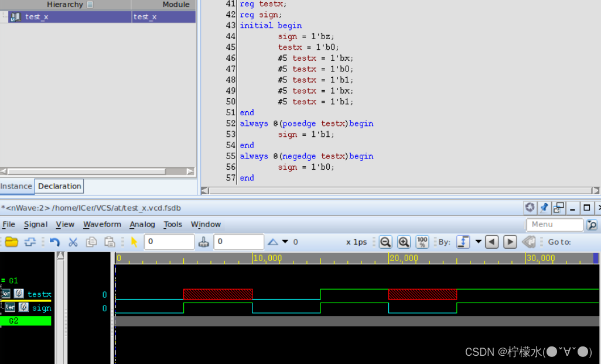The height and width of the screenshot is (364, 601).
Task: Select the Undo icon in nWave
Action: (x=55, y=241)
